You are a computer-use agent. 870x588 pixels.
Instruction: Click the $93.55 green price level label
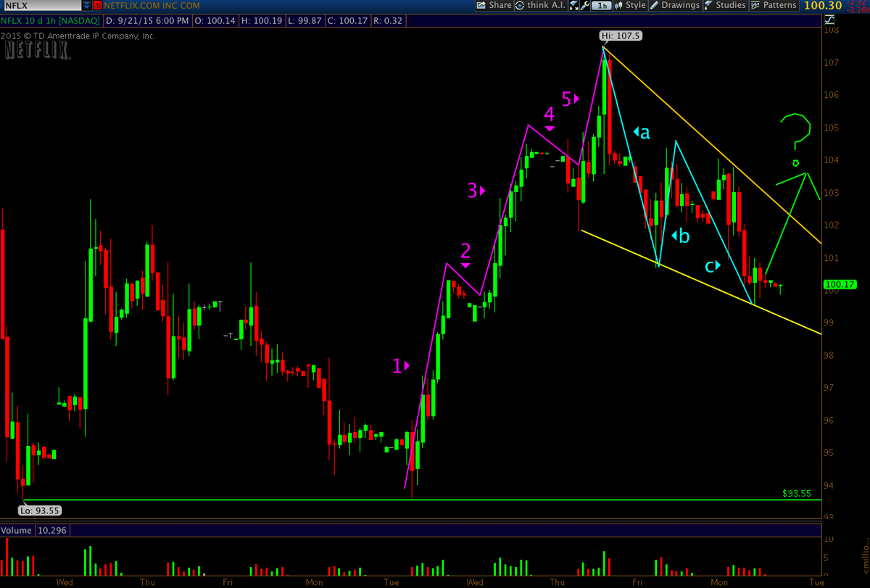797,493
